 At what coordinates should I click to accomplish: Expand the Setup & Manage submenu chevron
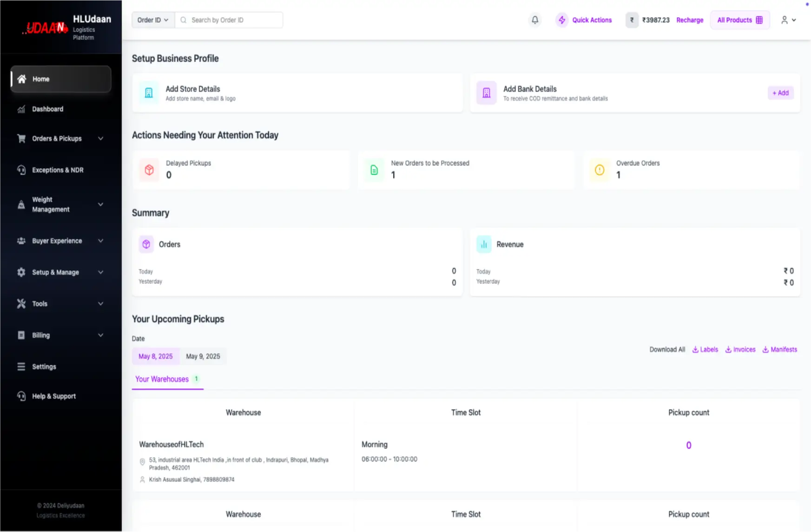click(x=100, y=272)
